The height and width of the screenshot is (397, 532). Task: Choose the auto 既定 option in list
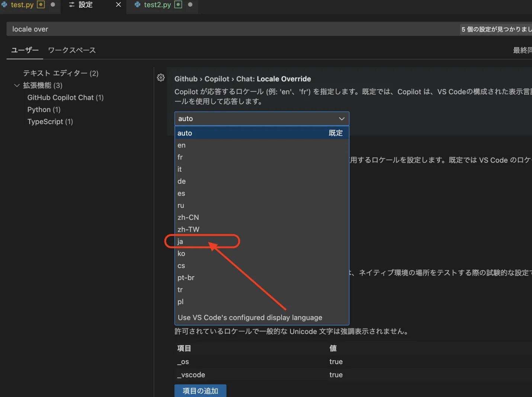click(x=262, y=133)
